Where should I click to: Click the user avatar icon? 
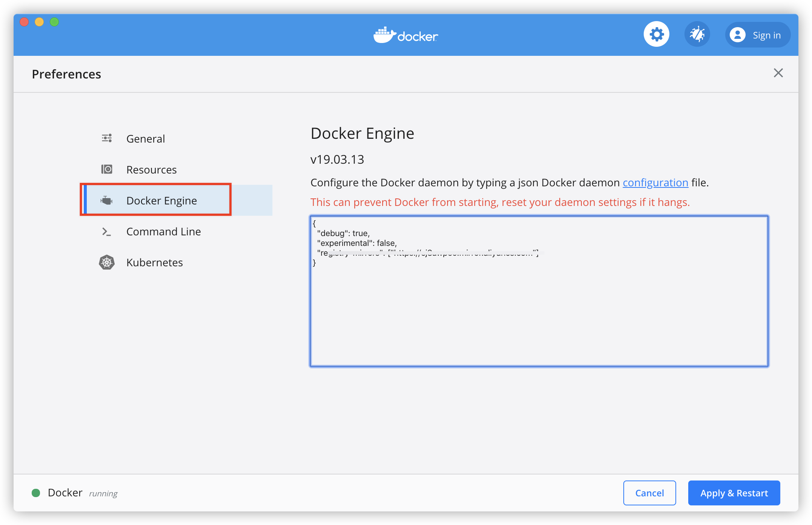(737, 35)
